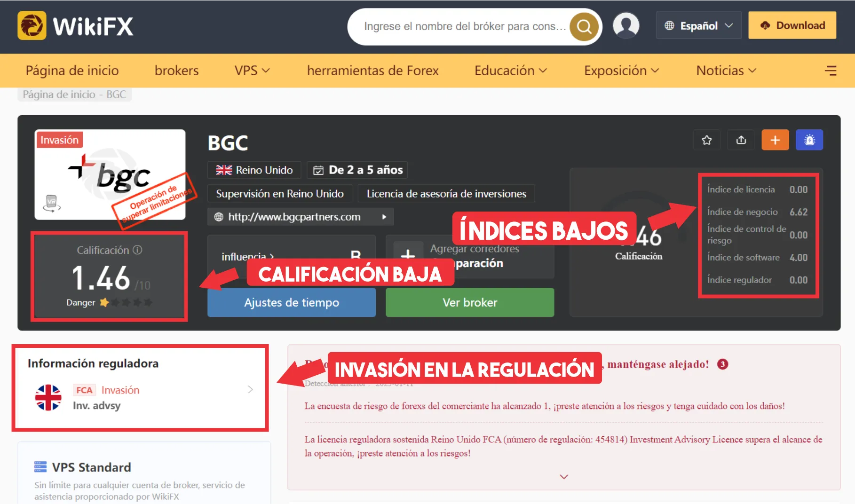
Task: Click the blue alarm report icon
Action: point(809,140)
